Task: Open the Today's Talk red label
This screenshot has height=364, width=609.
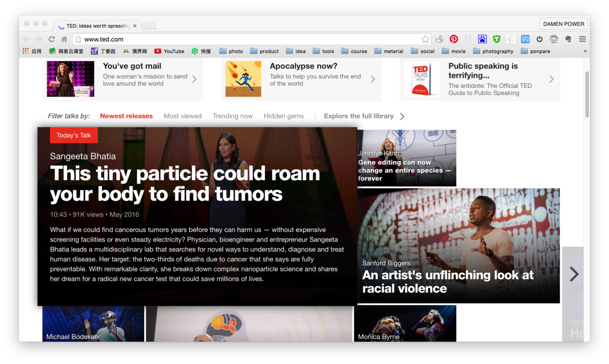Action: coord(74,135)
